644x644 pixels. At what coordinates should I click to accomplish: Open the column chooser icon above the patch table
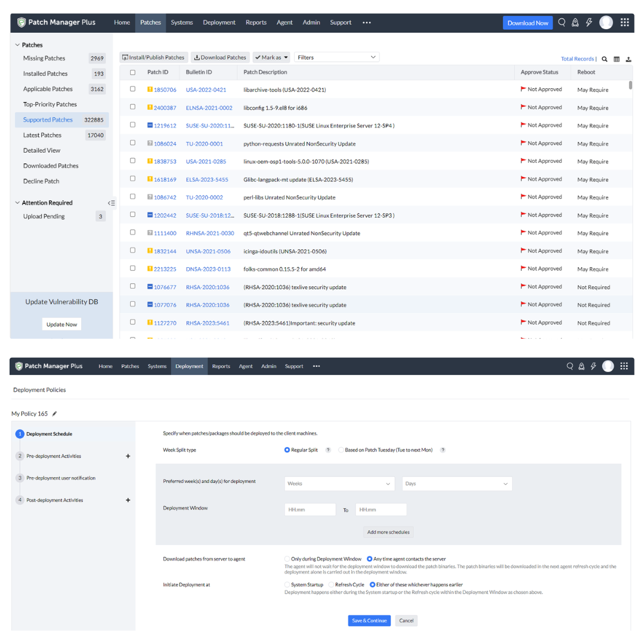(617, 59)
